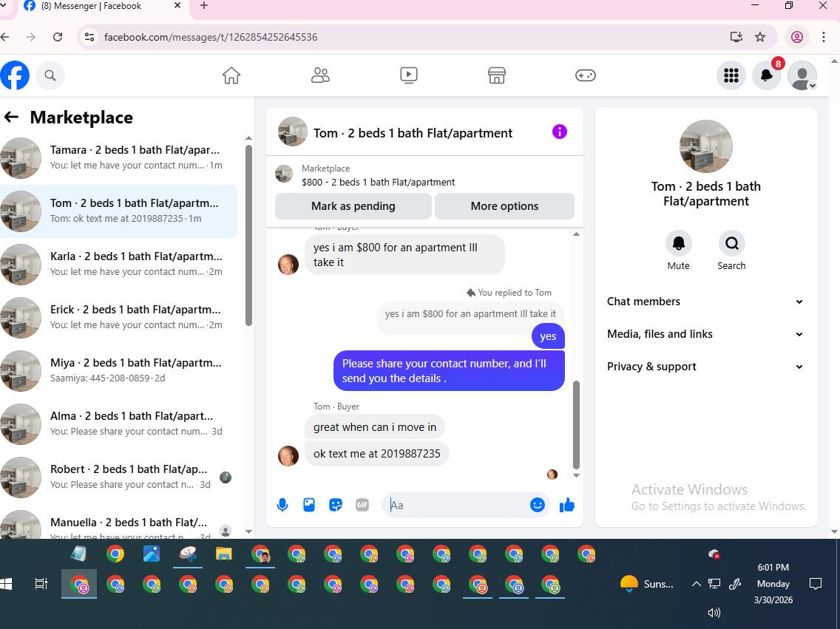Open Tamara's conversation in the list

point(118,158)
